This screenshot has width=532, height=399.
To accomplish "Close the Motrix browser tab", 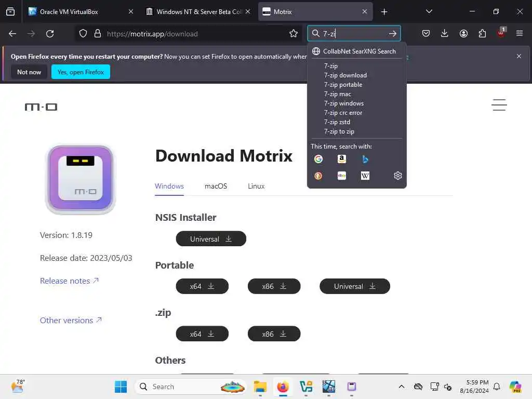I will pos(364,11).
